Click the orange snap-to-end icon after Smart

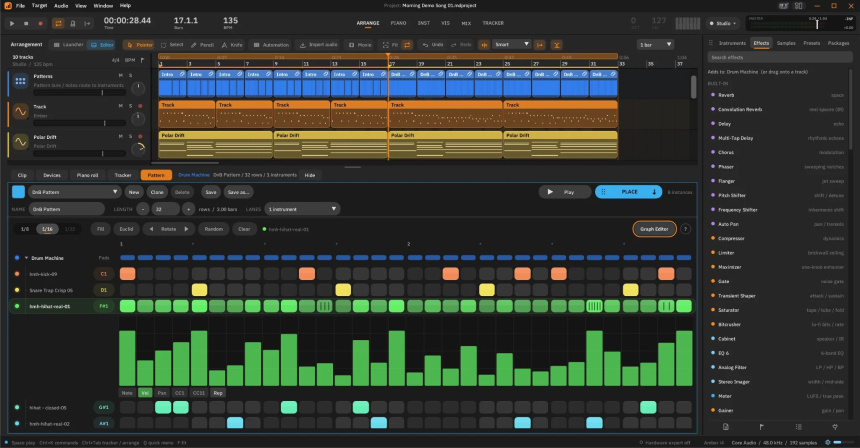[x=540, y=45]
